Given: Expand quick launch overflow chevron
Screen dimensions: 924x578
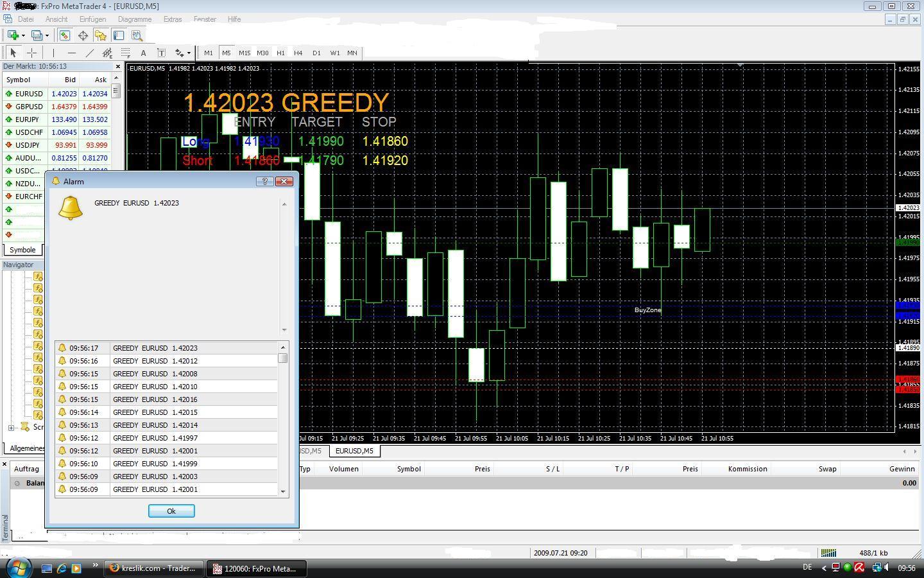Looking at the screenshot, I should tap(95, 566).
